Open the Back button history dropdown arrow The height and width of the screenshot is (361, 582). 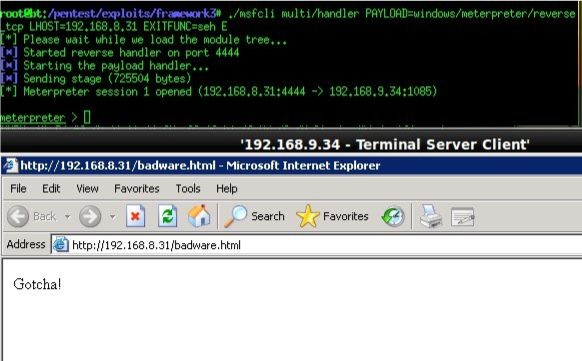point(68,216)
